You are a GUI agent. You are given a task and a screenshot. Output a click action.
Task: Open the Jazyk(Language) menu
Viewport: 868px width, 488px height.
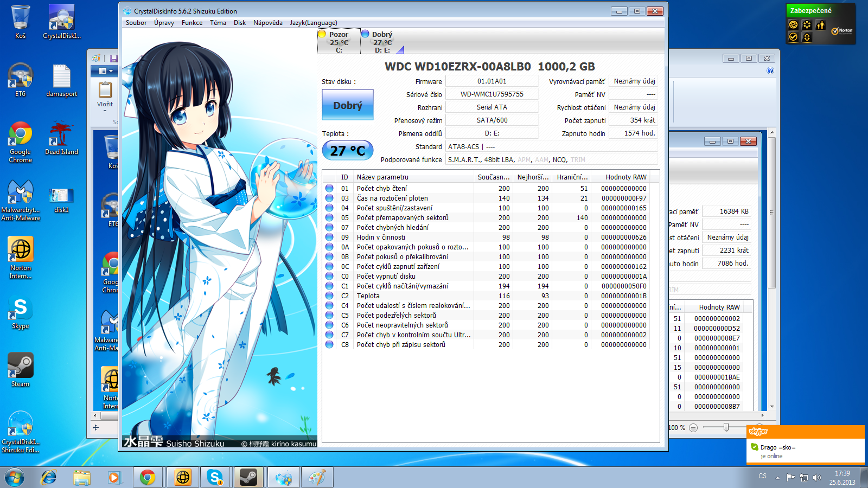(314, 23)
